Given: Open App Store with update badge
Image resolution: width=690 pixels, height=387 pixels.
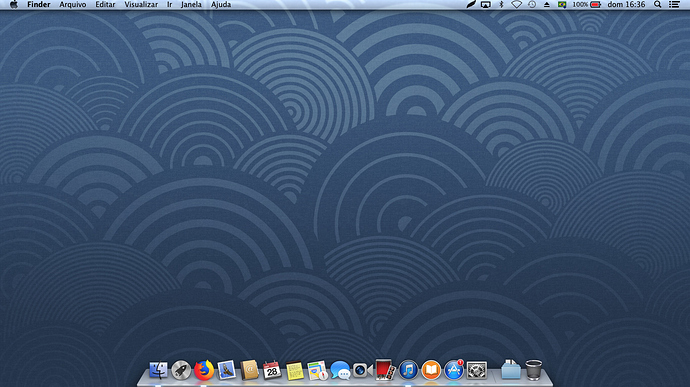Looking at the screenshot, I should pos(454,370).
